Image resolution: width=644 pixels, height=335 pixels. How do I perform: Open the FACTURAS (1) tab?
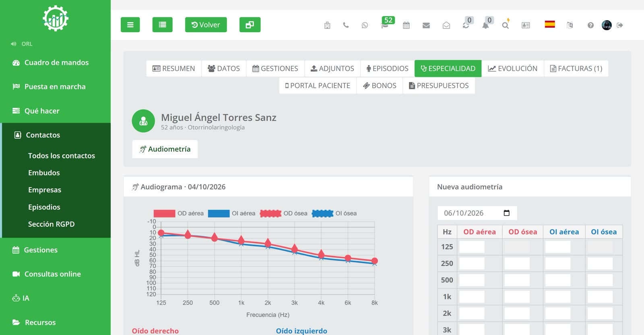click(x=576, y=68)
